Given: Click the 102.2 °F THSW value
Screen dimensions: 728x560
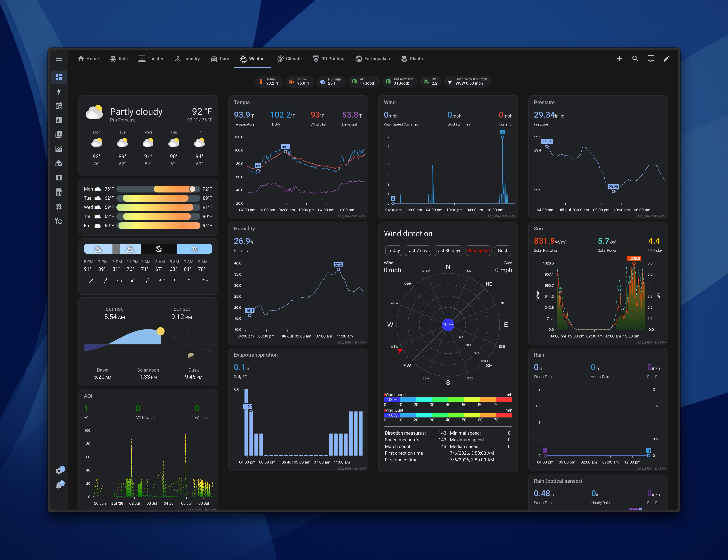Looking at the screenshot, I should 283,115.
